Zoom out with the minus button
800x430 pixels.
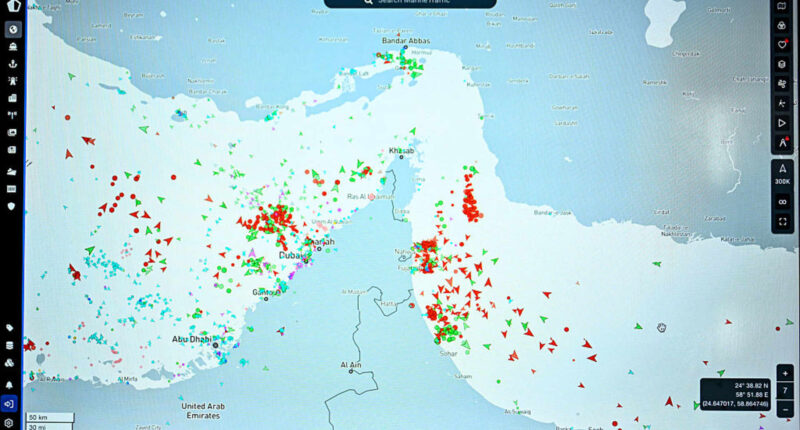click(785, 408)
